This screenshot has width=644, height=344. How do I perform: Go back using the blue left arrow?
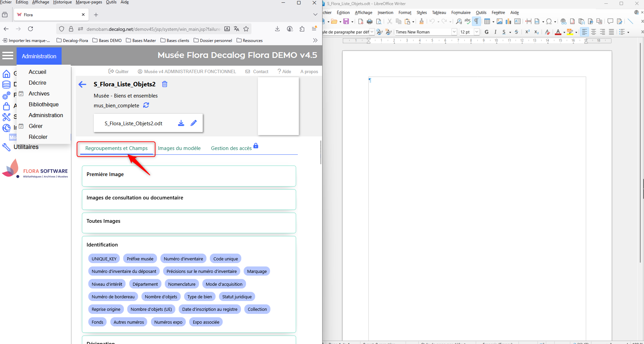click(x=82, y=84)
